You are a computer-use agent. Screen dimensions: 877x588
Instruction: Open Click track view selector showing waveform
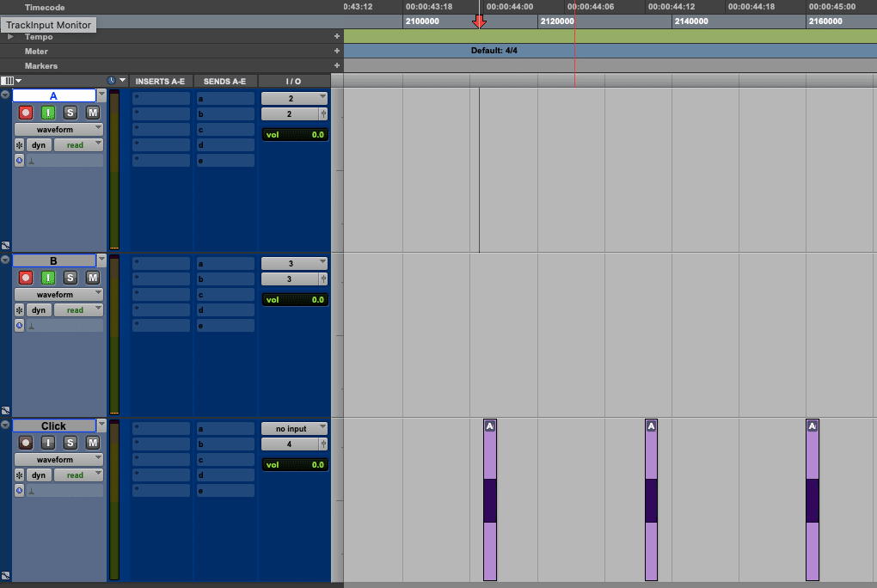[x=58, y=459]
